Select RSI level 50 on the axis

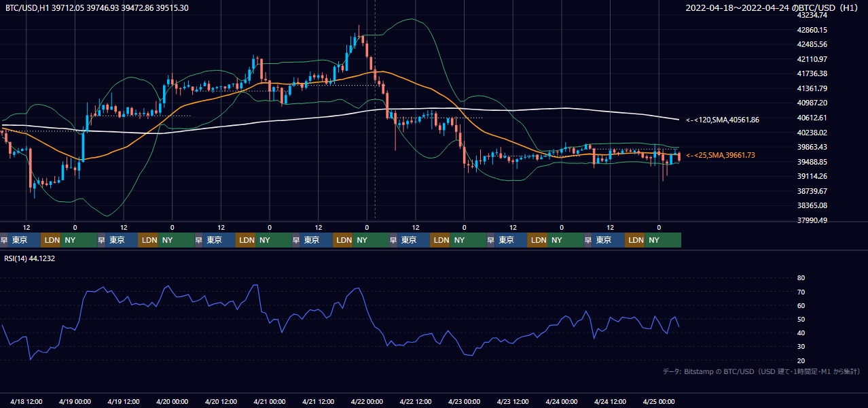pyautogui.click(x=801, y=319)
